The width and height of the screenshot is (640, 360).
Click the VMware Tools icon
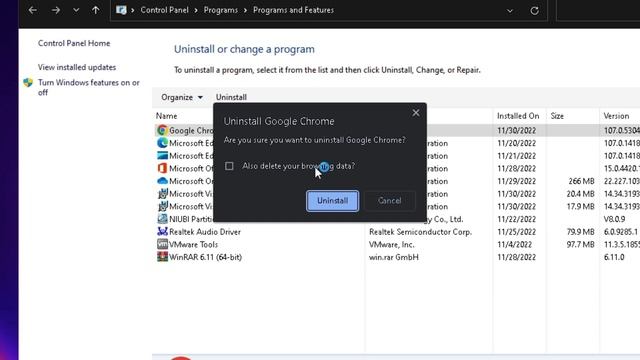click(x=162, y=244)
